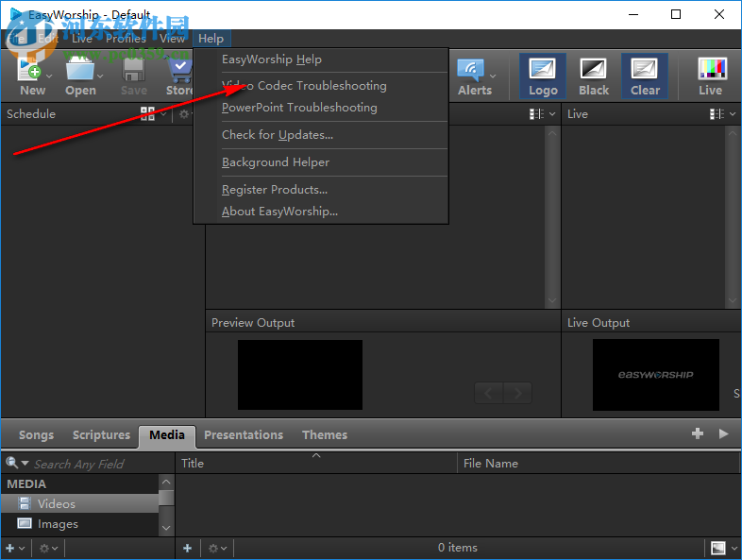Toggle the Logo output button
Screen dimensions: 742x560
pyautogui.click(x=542, y=76)
